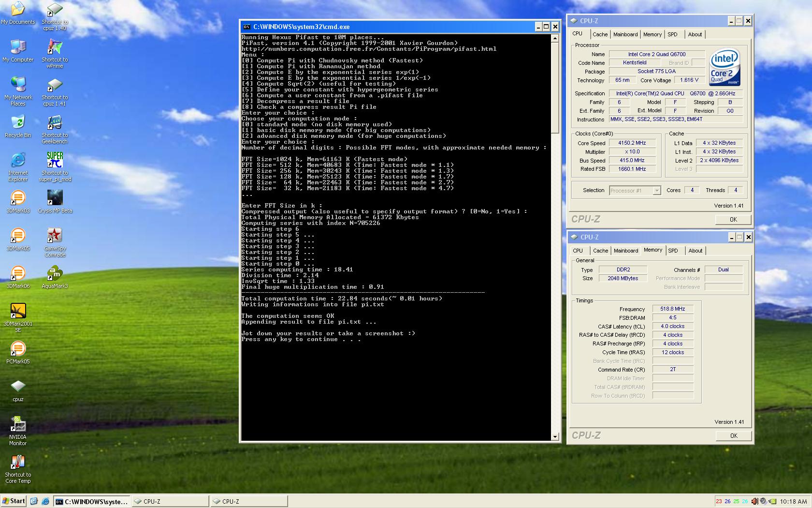Image resolution: width=812 pixels, height=508 pixels.
Task: Open Shortcut to cpuz 1.41
Action: [55, 91]
